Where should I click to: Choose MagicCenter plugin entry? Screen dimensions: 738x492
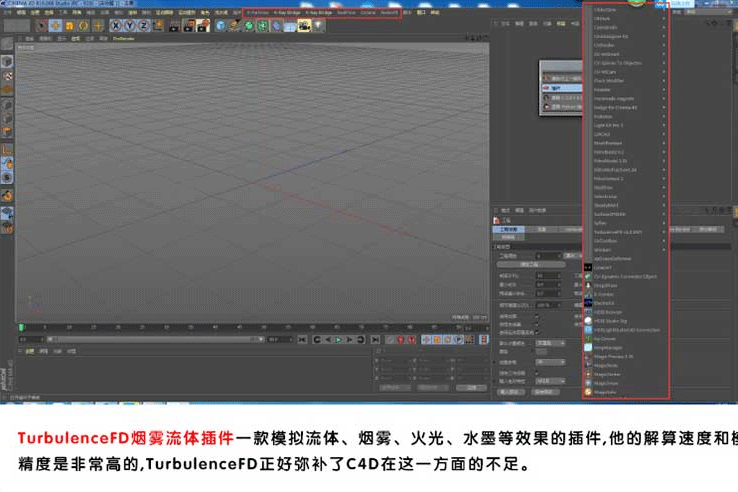coord(627,375)
